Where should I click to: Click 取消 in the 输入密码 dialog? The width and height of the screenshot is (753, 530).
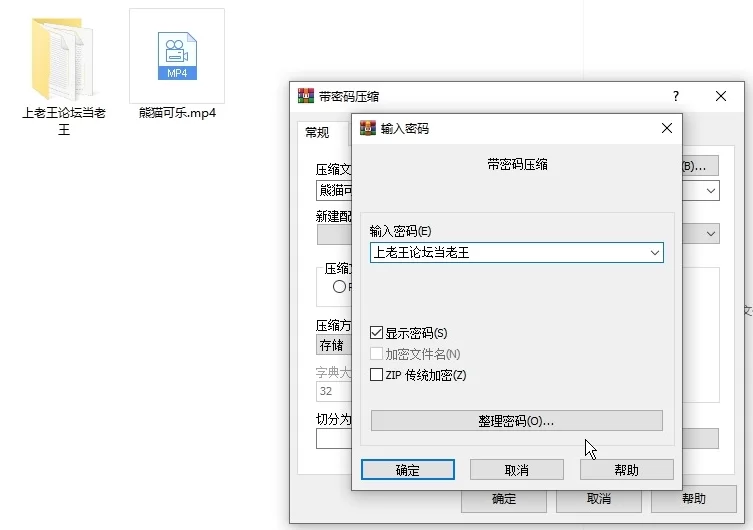[517, 470]
